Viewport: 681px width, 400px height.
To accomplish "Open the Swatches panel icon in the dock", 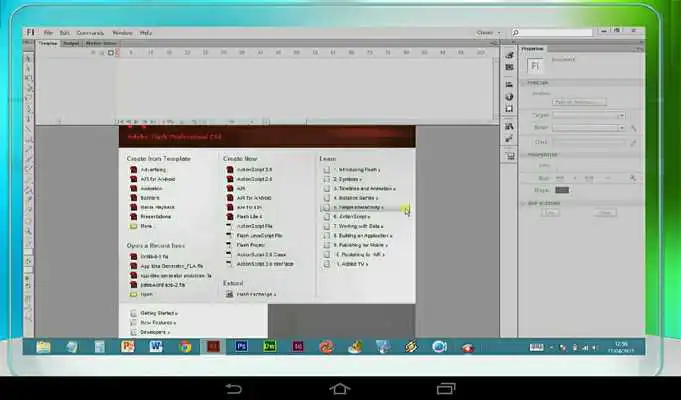I will [x=509, y=67].
